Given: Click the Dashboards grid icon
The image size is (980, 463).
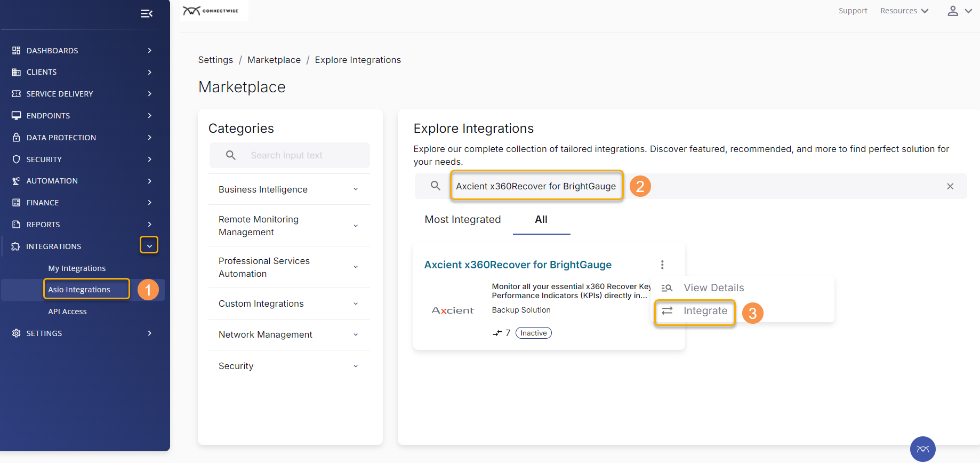Looking at the screenshot, I should 16,50.
